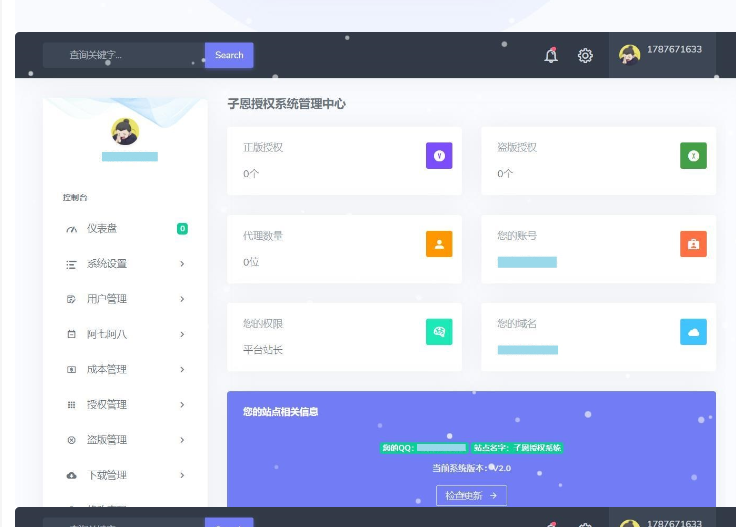Expand the 系统设置 chevron arrow
The height and width of the screenshot is (527, 736).
tap(182, 264)
